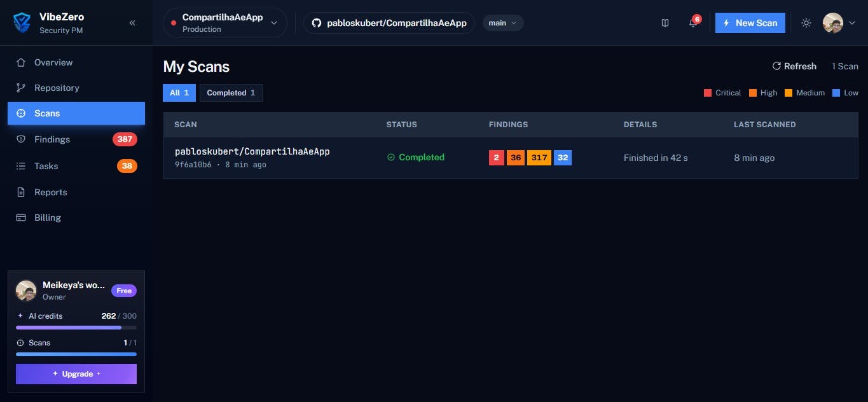Open the CompartilhaAeApp project dropdown
868x402 pixels.
click(x=225, y=23)
